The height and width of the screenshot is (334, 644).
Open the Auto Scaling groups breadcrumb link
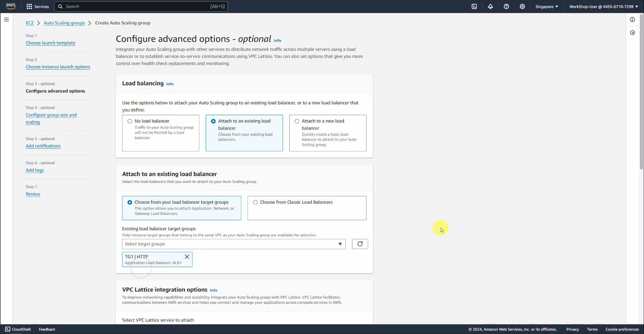coord(64,23)
